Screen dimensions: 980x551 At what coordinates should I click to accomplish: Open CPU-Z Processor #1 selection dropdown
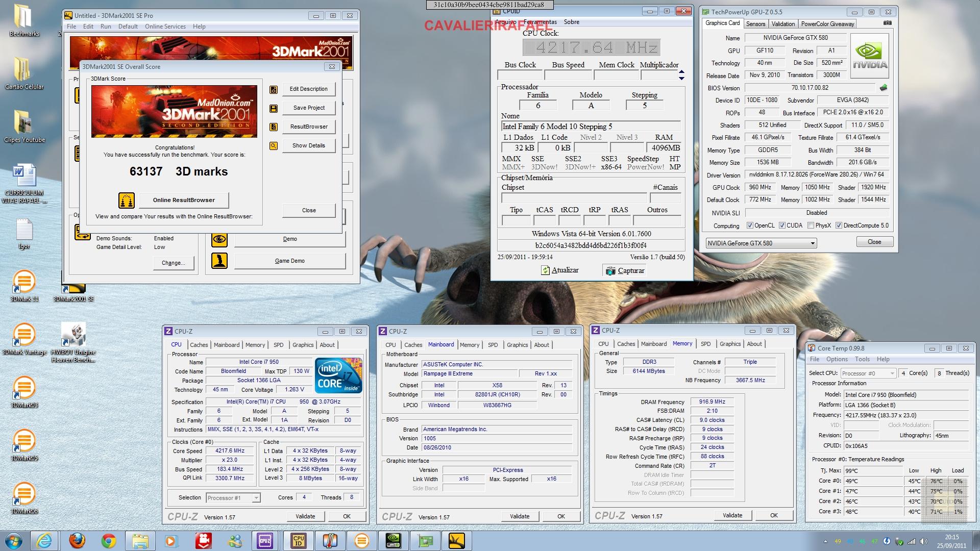pyautogui.click(x=233, y=498)
